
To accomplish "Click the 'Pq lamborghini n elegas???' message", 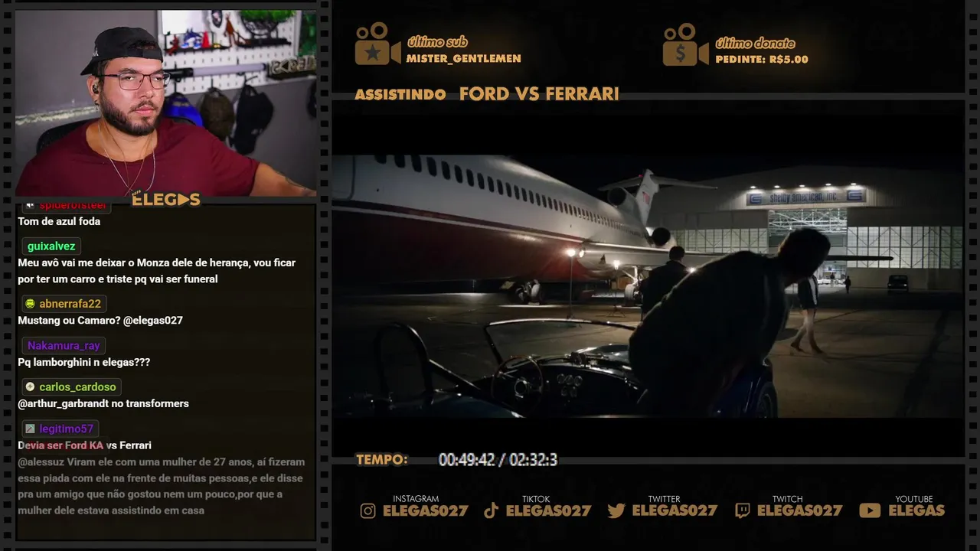I will tap(84, 362).
